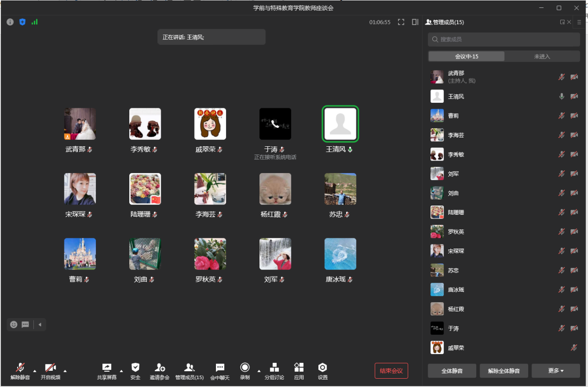Click the Invite (邀请参会) icon
The image size is (588, 387).
click(x=159, y=368)
